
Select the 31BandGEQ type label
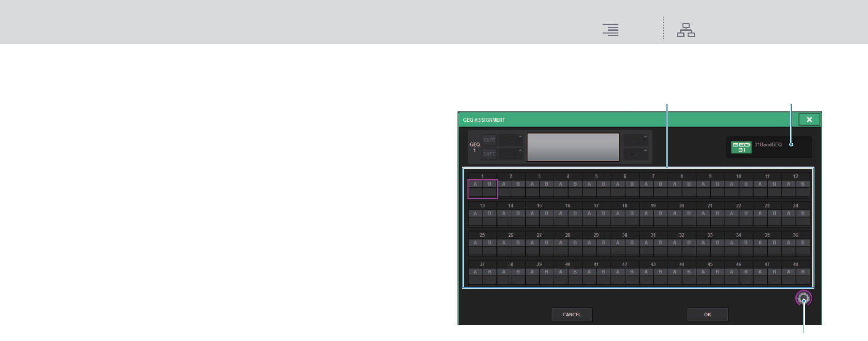(768, 145)
